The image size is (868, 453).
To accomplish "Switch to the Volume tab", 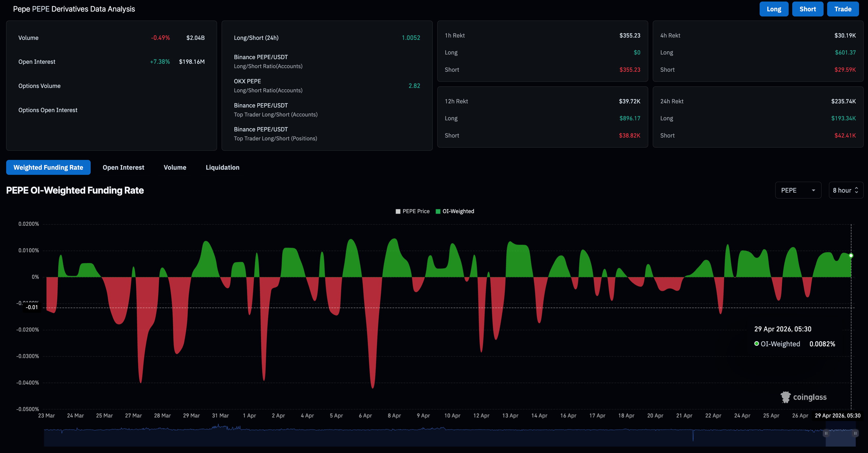I will pyautogui.click(x=175, y=167).
